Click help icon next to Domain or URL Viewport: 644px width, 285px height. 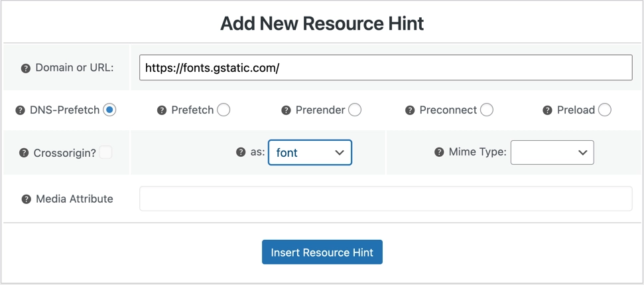pyautogui.click(x=26, y=68)
